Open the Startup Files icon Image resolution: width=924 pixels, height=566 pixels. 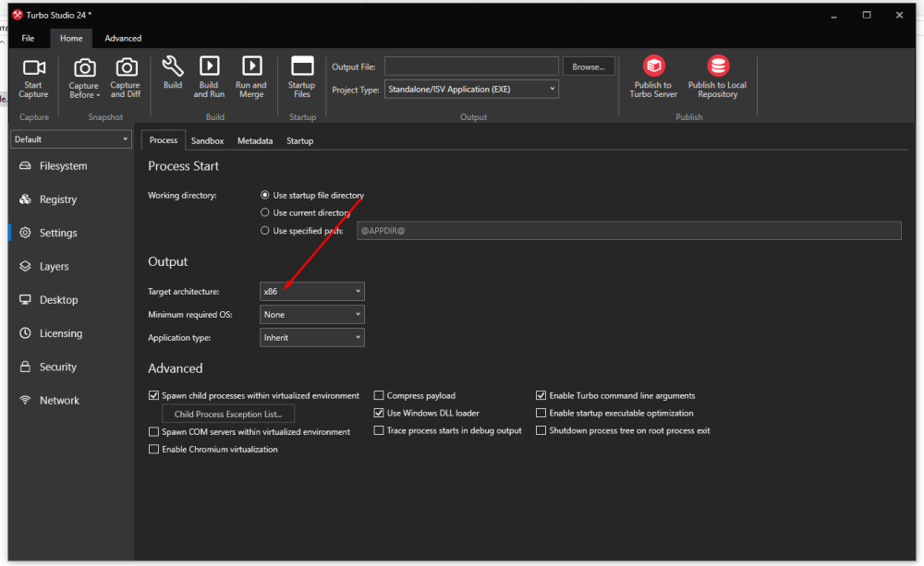[302, 66]
